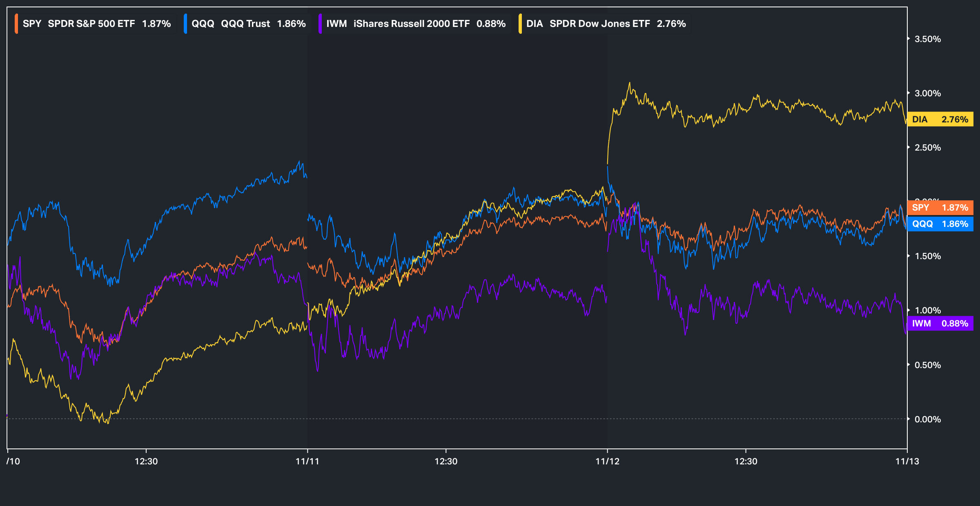Image resolution: width=980 pixels, height=506 pixels.
Task: Click the blue QQQ 1.86% axis tag
Action: tap(940, 224)
